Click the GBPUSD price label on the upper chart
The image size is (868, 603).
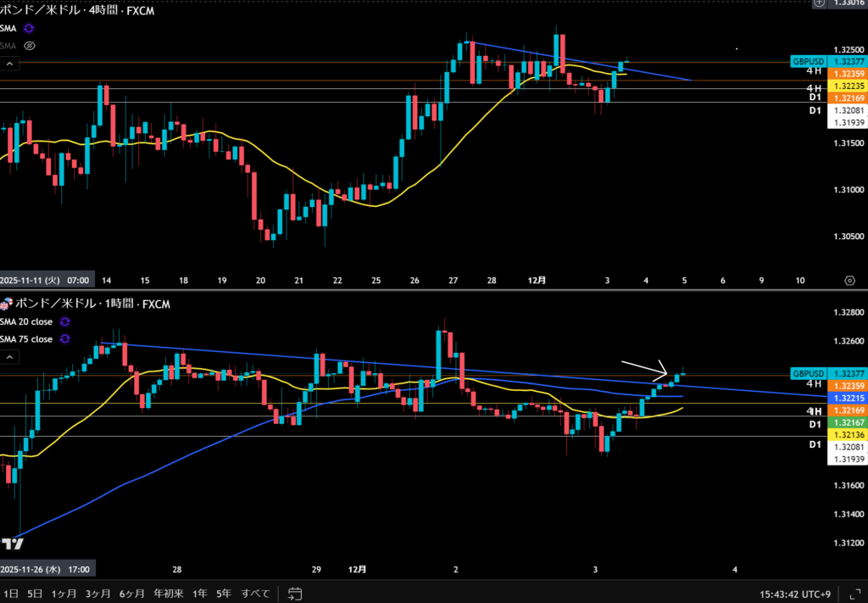click(x=808, y=61)
